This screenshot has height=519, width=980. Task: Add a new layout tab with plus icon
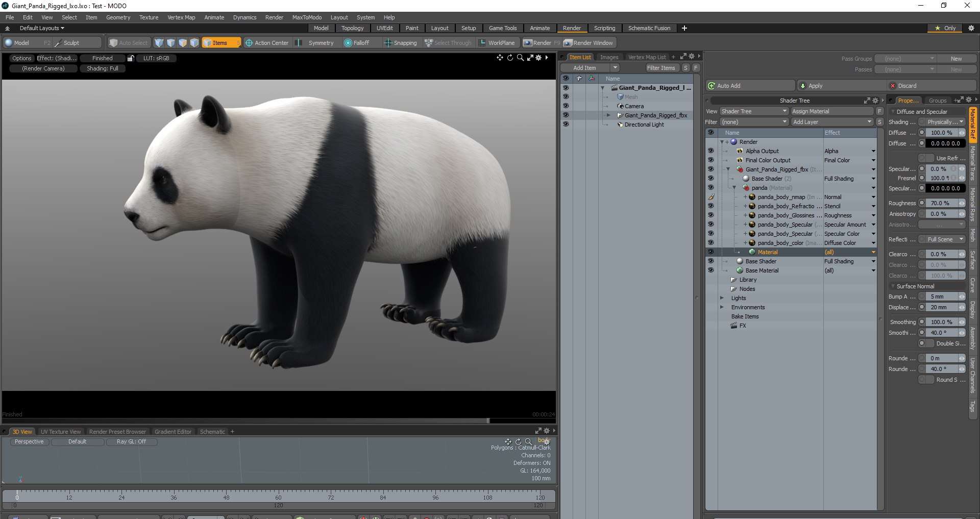[x=684, y=28]
